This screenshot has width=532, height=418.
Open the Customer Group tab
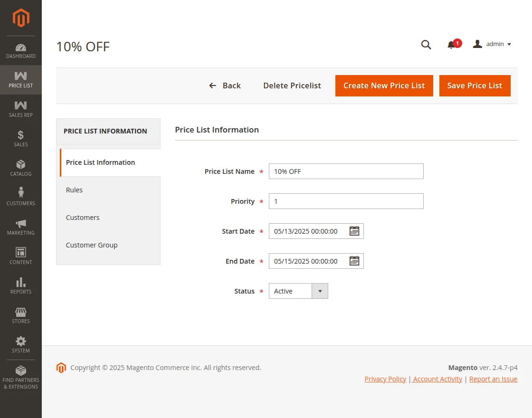tap(92, 245)
